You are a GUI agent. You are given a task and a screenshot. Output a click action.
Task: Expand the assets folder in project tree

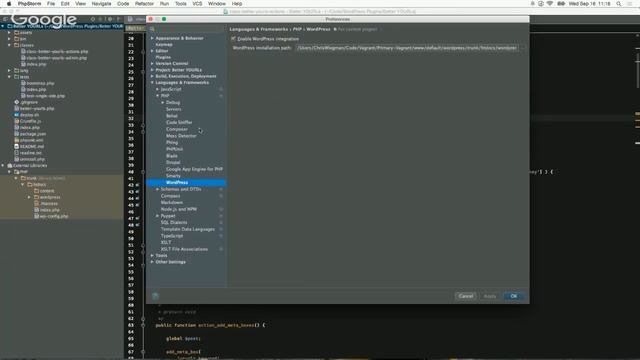tap(9, 32)
